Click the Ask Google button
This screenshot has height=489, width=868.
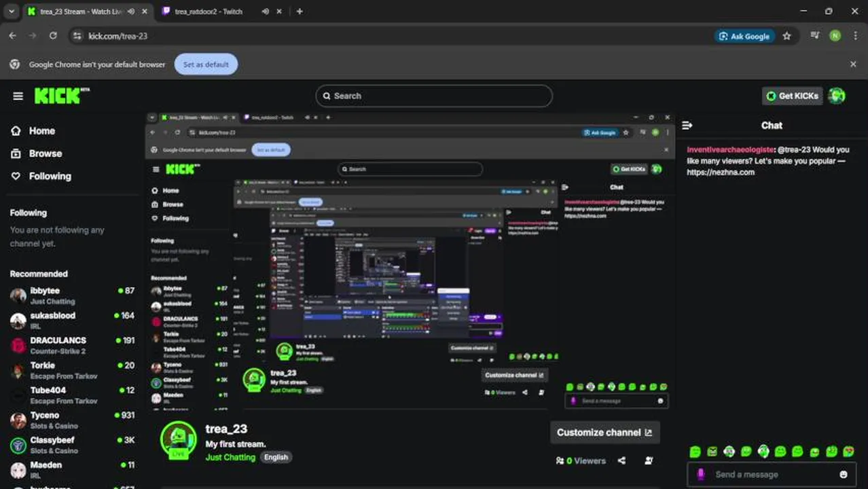point(744,36)
